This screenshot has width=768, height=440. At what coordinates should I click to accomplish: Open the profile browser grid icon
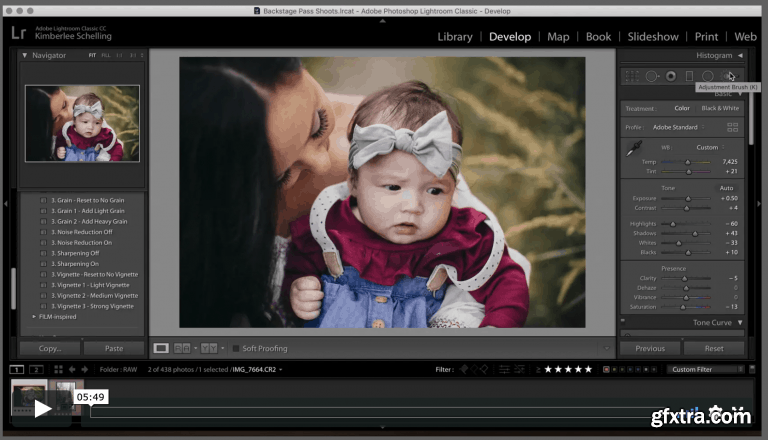coord(733,128)
